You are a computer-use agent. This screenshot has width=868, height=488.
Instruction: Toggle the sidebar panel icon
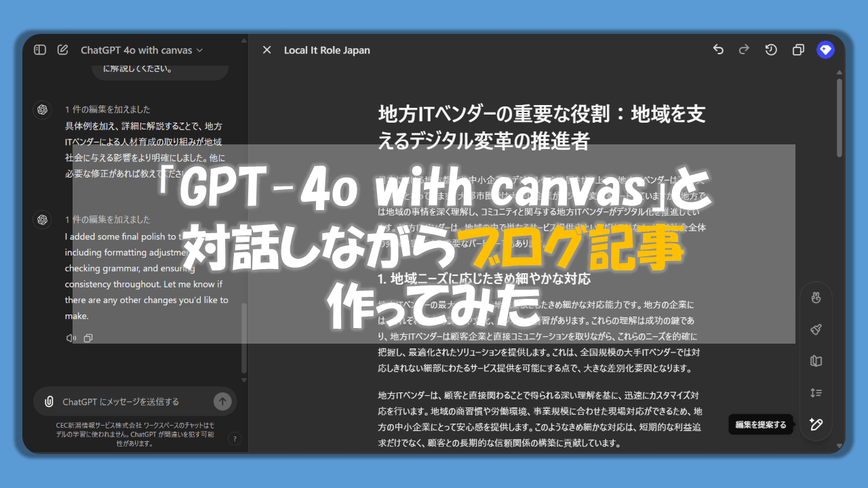40,49
